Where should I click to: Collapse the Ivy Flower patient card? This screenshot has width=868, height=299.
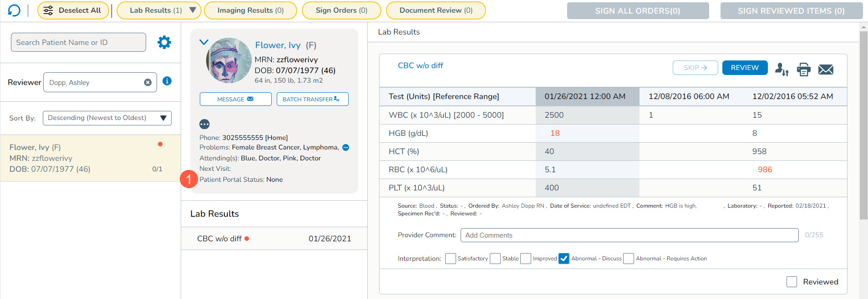point(203,42)
